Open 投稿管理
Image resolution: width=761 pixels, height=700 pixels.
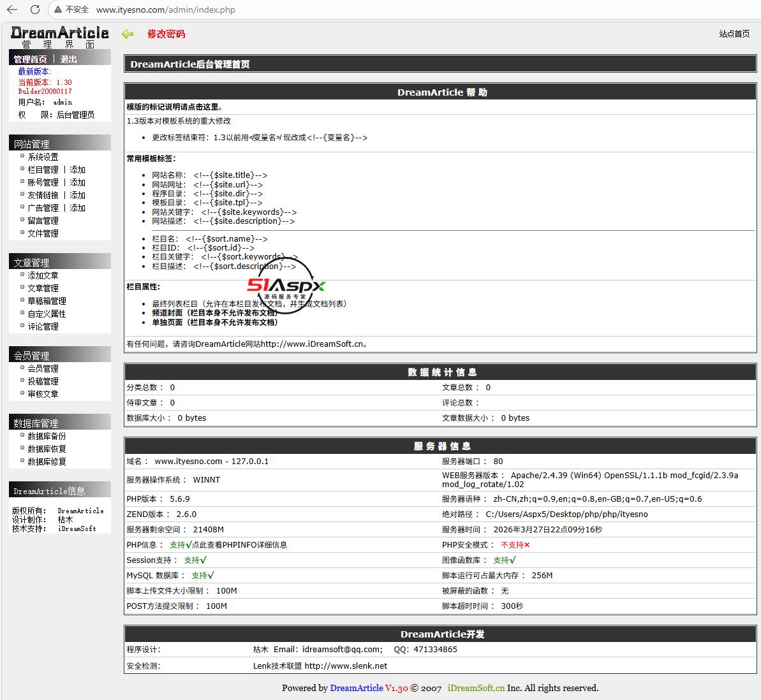pyautogui.click(x=43, y=381)
